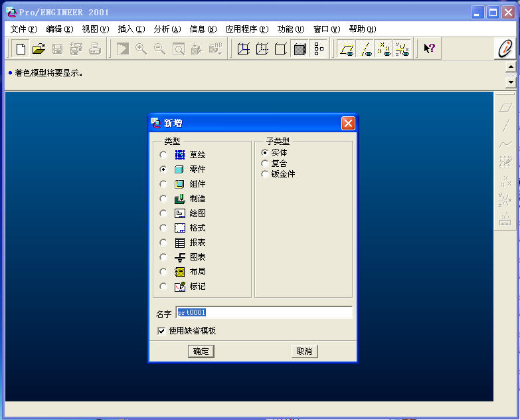This screenshot has height=420, width=520.
Task: Open the 窗口(W) menu
Action: point(327,29)
